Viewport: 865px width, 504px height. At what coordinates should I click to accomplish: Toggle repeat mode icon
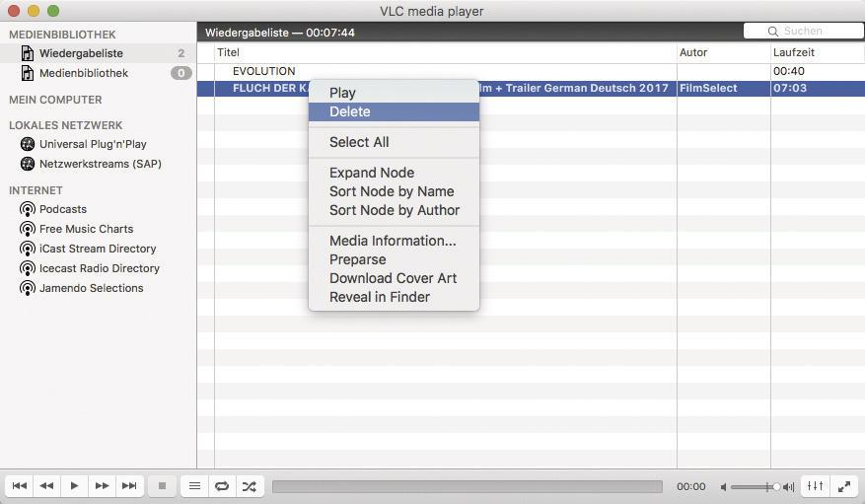222,486
